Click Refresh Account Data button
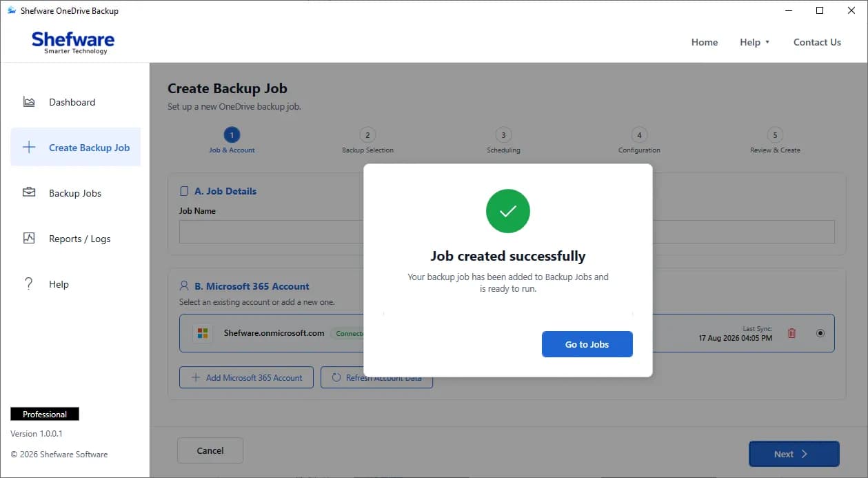868x478 pixels. click(376, 377)
